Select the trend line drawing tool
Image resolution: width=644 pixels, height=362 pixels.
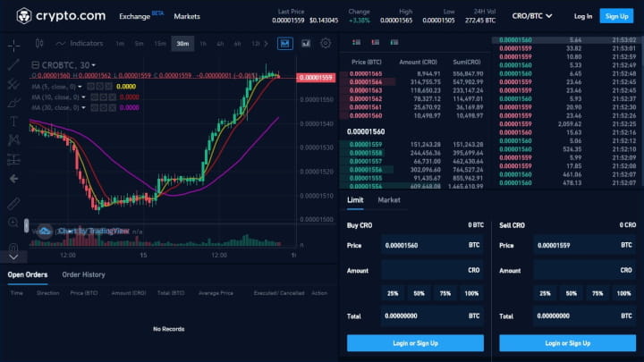point(13,64)
